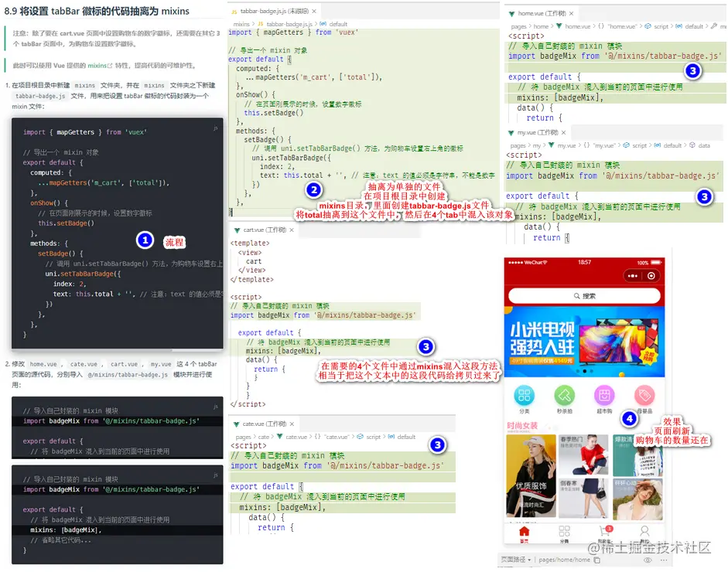Open the home tab in phone tabBar
The width and height of the screenshot is (728, 572).
pos(525,533)
